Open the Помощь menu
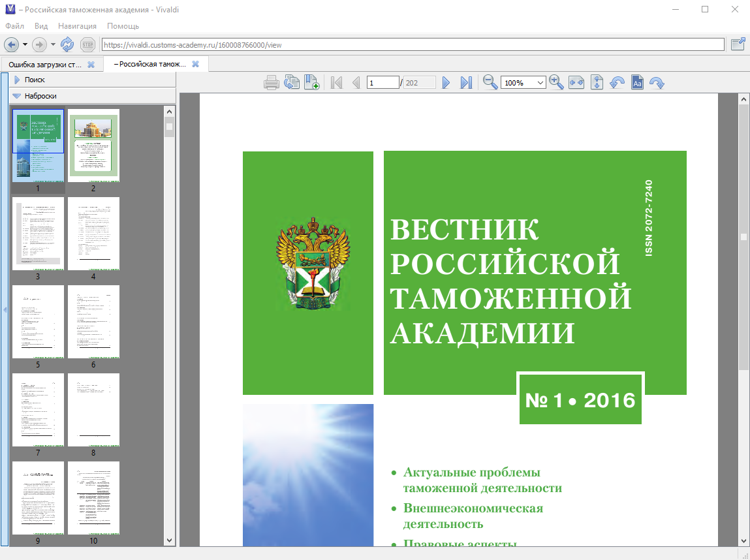 click(x=123, y=26)
